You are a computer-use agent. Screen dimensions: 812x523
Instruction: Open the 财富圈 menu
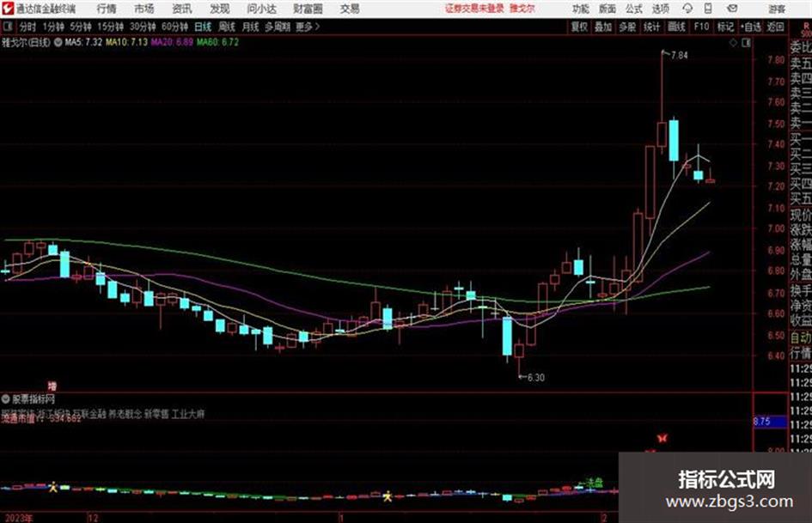point(308,9)
